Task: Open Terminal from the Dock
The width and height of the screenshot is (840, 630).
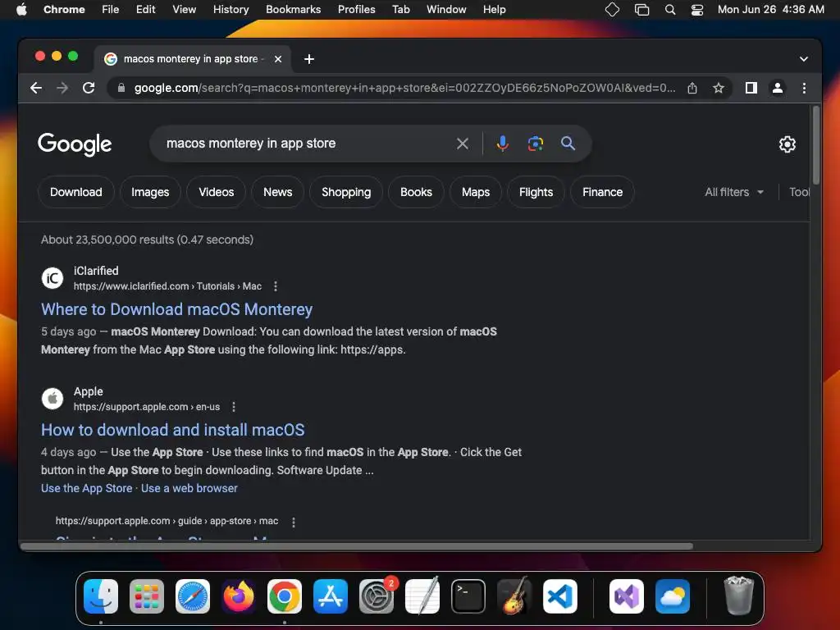Action: click(x=468, y=596)
